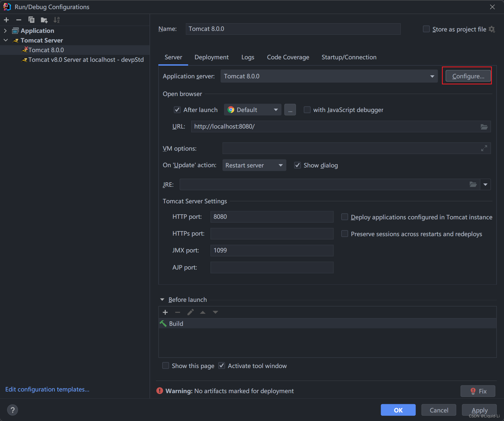Open JRE dropdown arrow

click(485, 184)
